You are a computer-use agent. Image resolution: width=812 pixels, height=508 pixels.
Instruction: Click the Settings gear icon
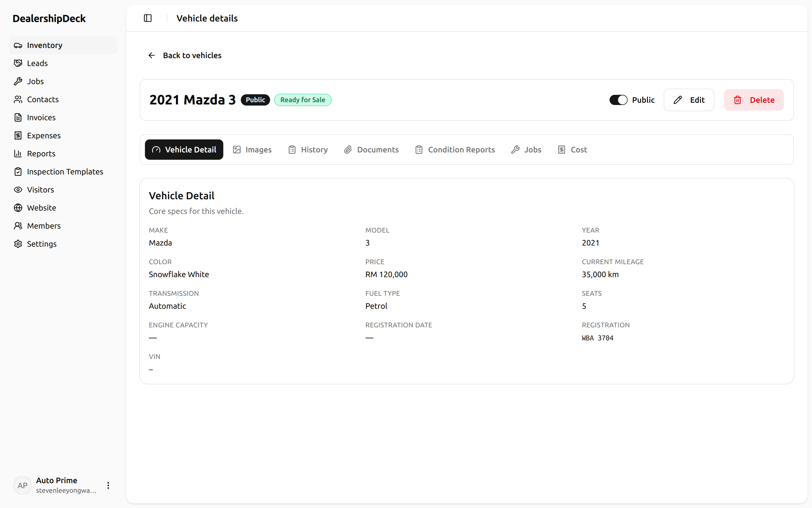click(x=18, y=244)
